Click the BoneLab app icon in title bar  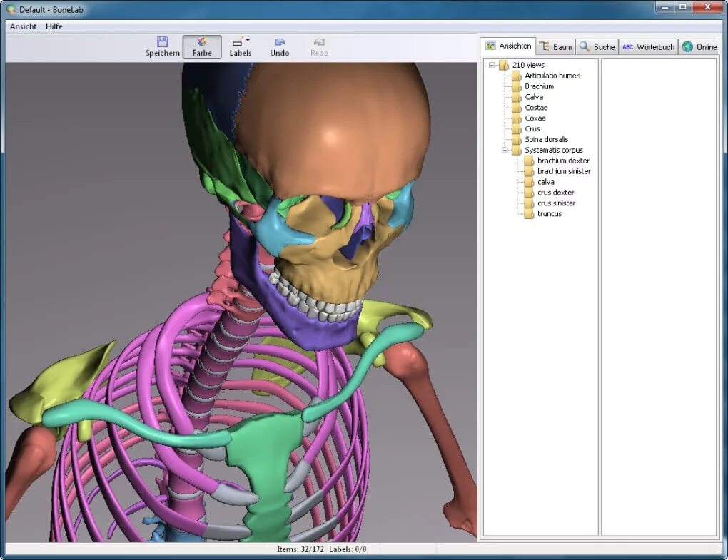11,9
